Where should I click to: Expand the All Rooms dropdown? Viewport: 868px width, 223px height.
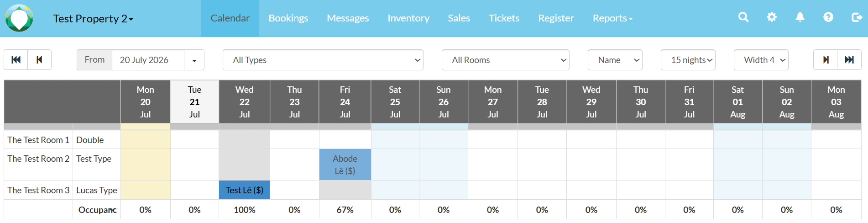506,60
